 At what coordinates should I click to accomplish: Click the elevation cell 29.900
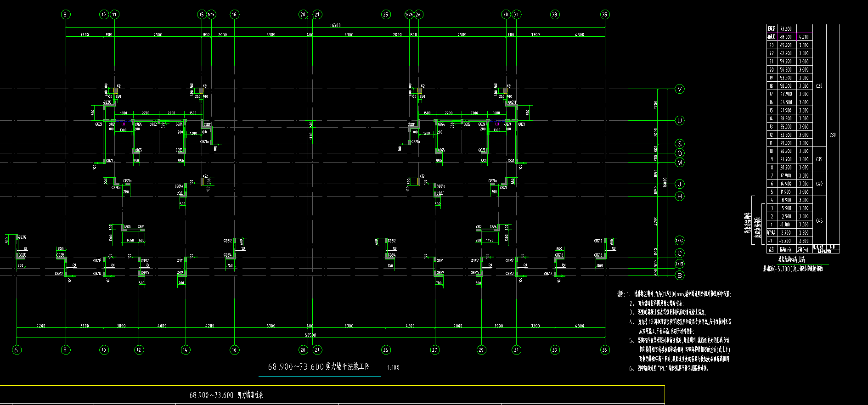786,143
